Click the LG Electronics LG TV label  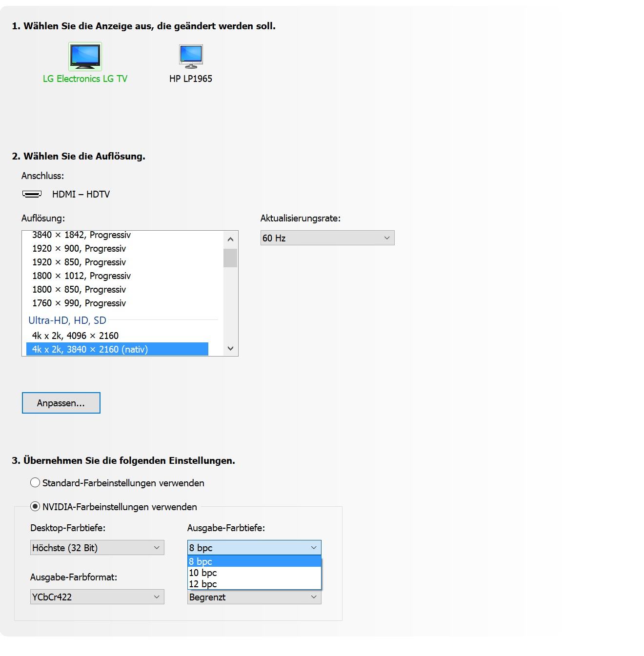click(x=85, y=79)
